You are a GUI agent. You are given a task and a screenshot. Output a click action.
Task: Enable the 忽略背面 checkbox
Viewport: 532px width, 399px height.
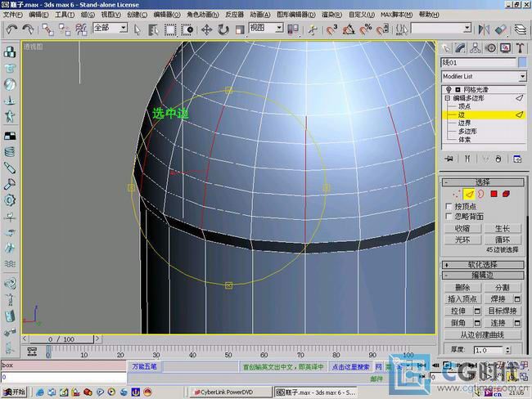click(449, 217)
